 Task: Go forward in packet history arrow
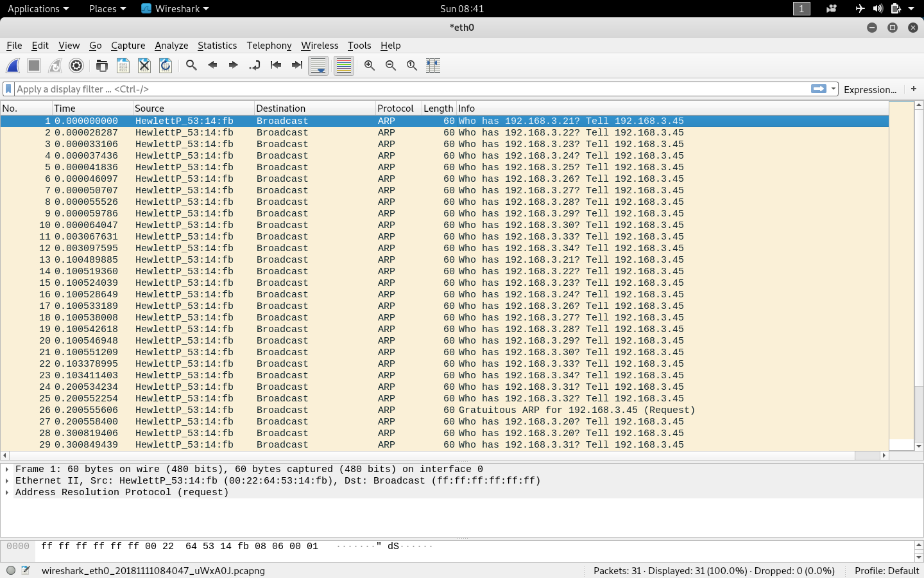click(234, 65)
